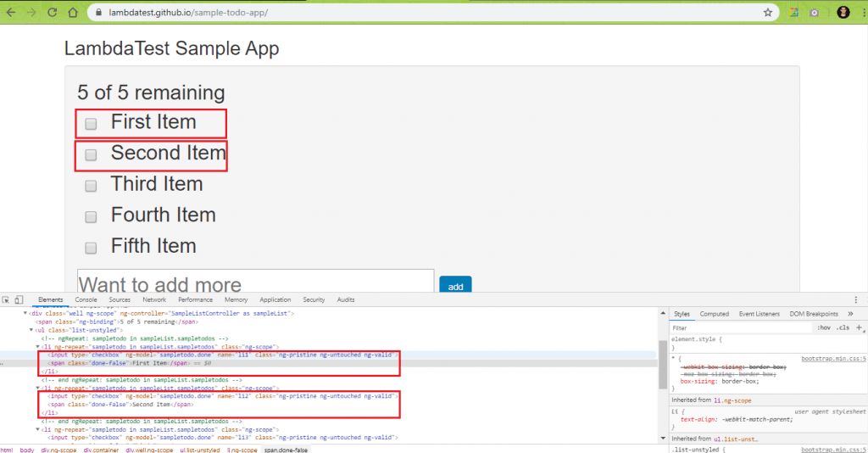The width and height of the screenshot is (868, 453).
Task: Go back with browser back arrow
Action: pyautogui.click(x=10, y=12)
